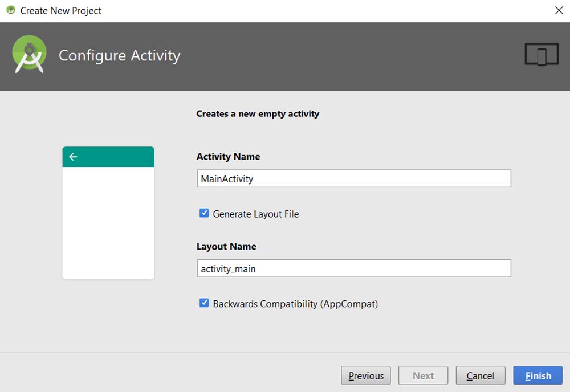Click the Generate Layout File label text

[x=255, y=214]
